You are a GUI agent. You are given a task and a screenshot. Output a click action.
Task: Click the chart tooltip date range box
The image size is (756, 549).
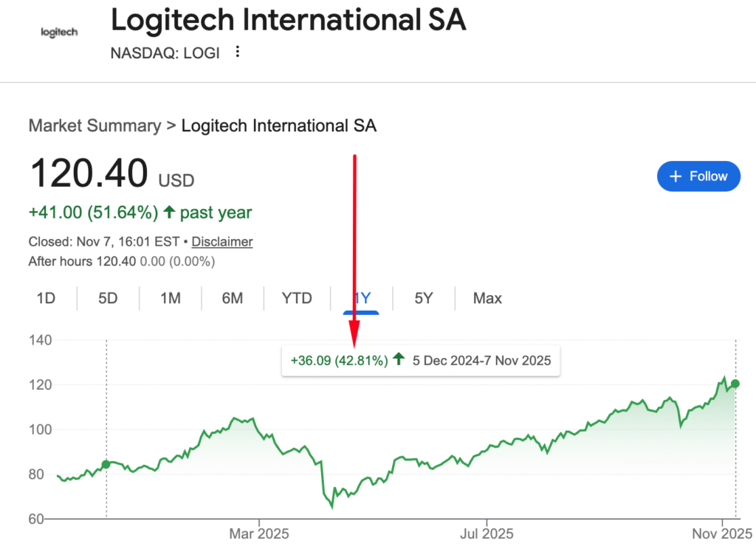pos(420,361)
